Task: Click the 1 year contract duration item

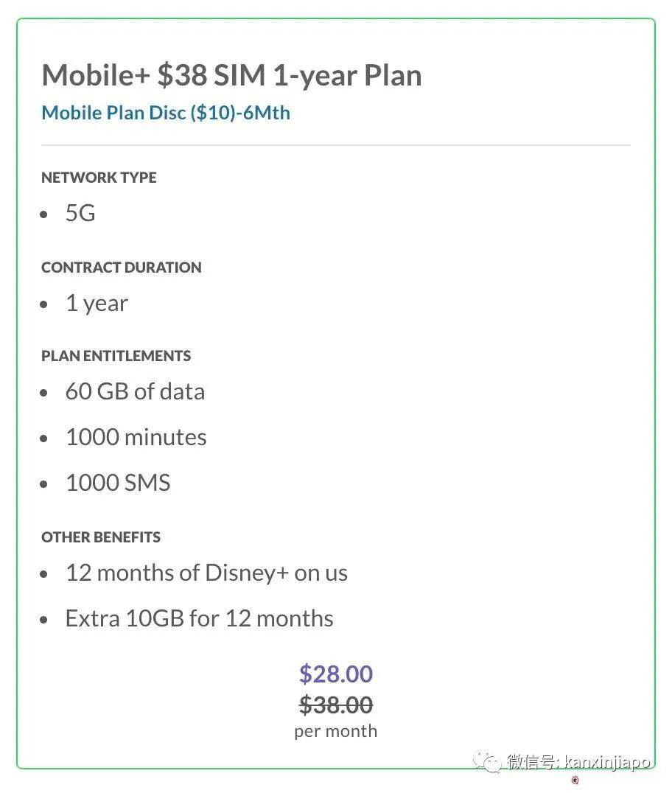Action: [97, 303]
